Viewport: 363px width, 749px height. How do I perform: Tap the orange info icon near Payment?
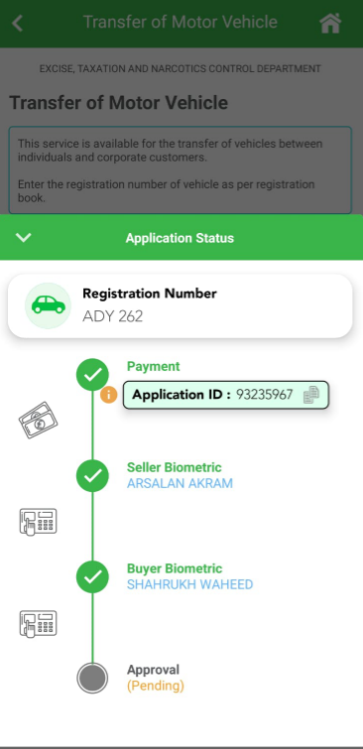(x=109, y=395)
